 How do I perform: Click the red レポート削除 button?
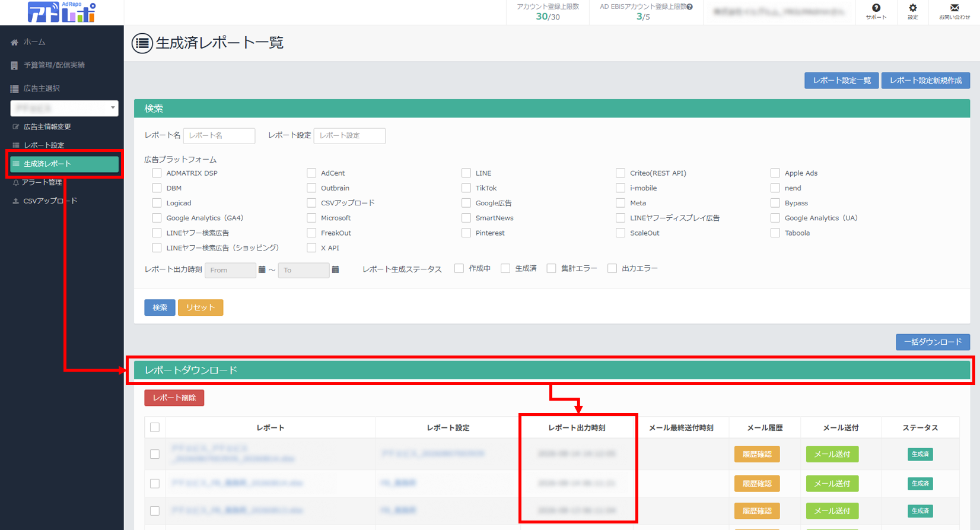click(174, 398)
